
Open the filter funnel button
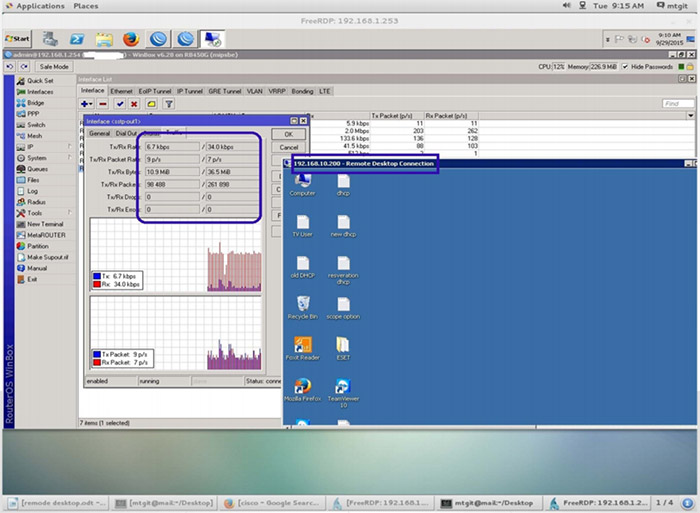[x=169, y=104]
